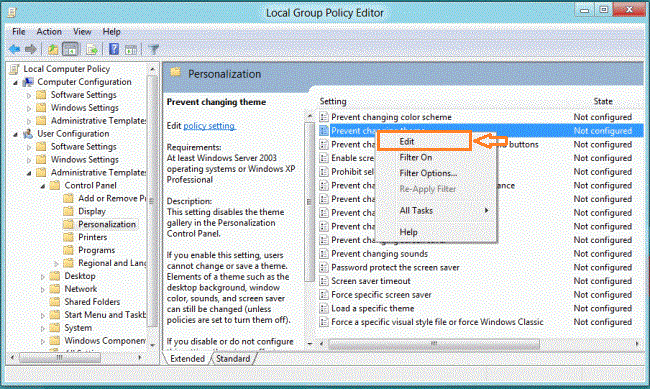Screen dimensions: 650x389
Task: Select Prevent changing color scheme setting
Action: [x=391, y=117]
